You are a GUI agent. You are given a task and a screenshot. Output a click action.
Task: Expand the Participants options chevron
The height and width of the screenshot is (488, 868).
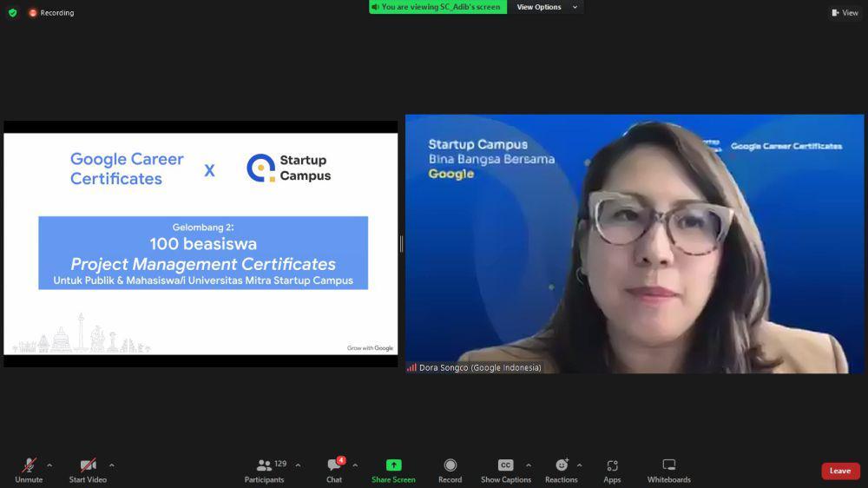298,465
